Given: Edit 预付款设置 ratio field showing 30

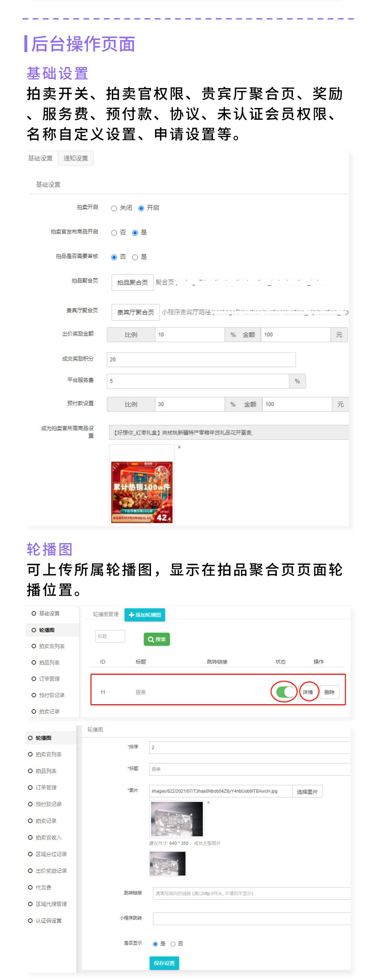Looking at the screenshot, I should point(189,404).
